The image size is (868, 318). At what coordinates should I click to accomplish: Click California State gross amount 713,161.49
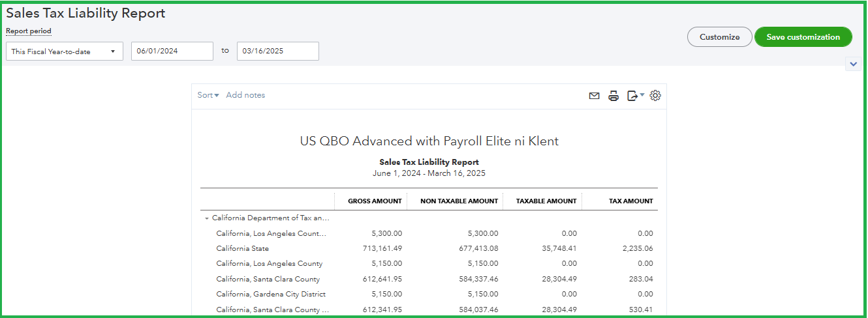(382, 248)
